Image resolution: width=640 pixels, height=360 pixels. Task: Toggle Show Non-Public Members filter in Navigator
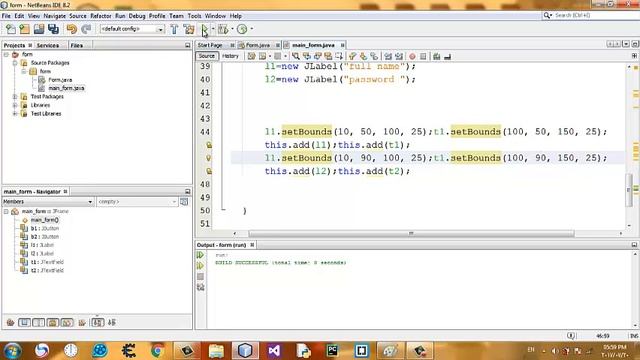tap(53, 322)
